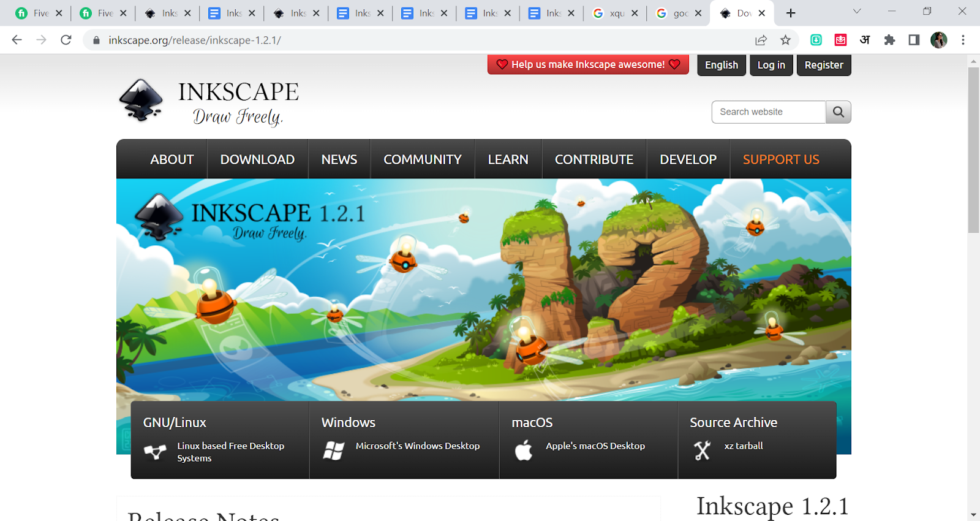
Task: Click the Source Archive tools icon
Action: 702,451
